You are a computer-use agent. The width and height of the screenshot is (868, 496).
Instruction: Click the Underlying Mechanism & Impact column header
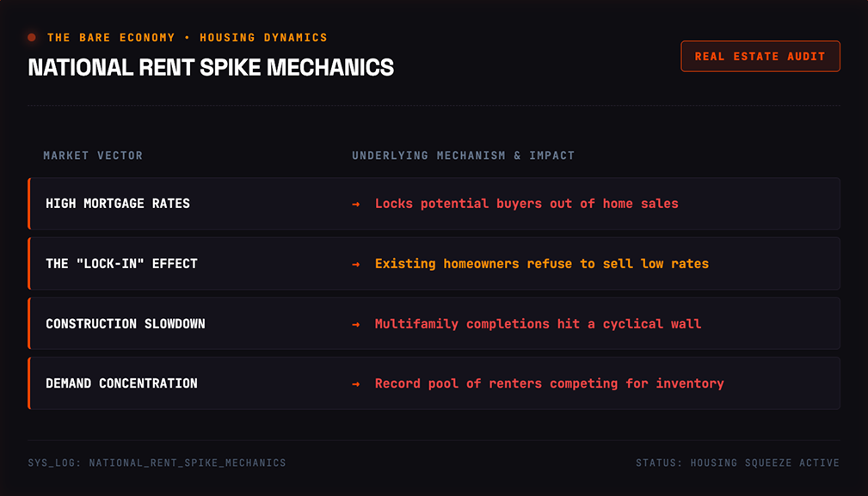click(x=464, y=156)
